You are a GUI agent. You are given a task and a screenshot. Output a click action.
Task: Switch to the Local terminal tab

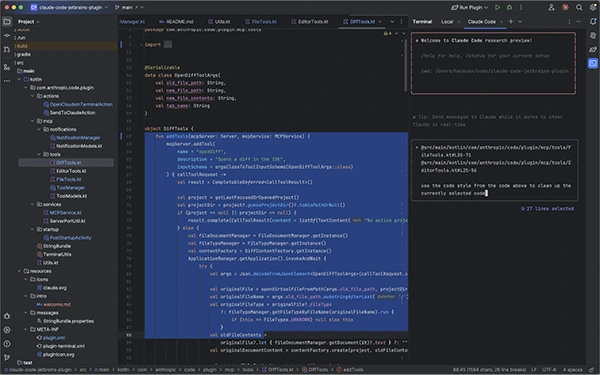point(447,22)
